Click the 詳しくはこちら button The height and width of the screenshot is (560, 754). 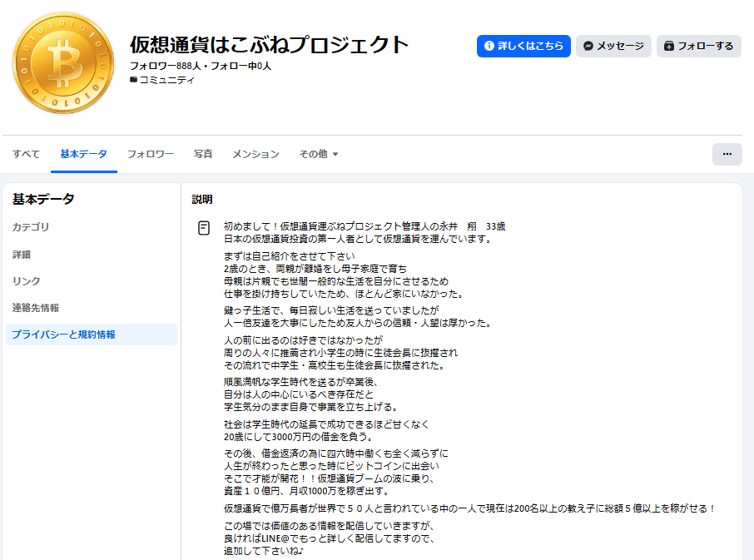pyautogui.click(x=523, y=46)
